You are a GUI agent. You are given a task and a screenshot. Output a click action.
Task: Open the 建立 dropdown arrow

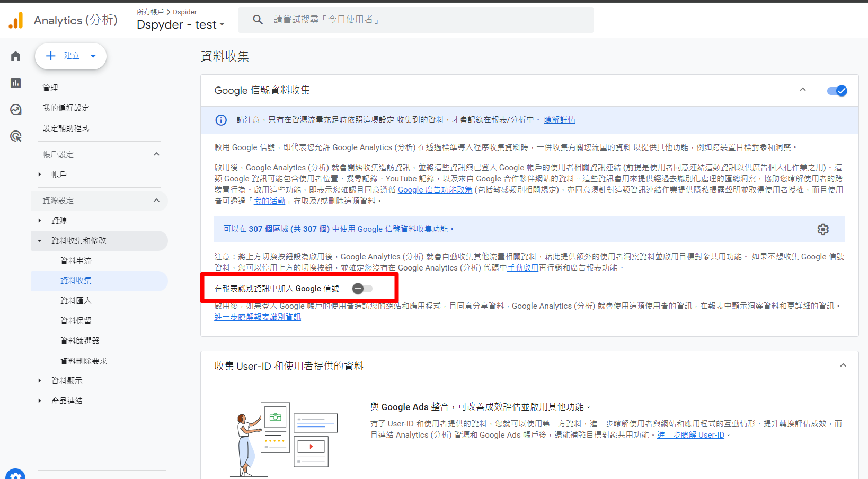tap(93, 56)
